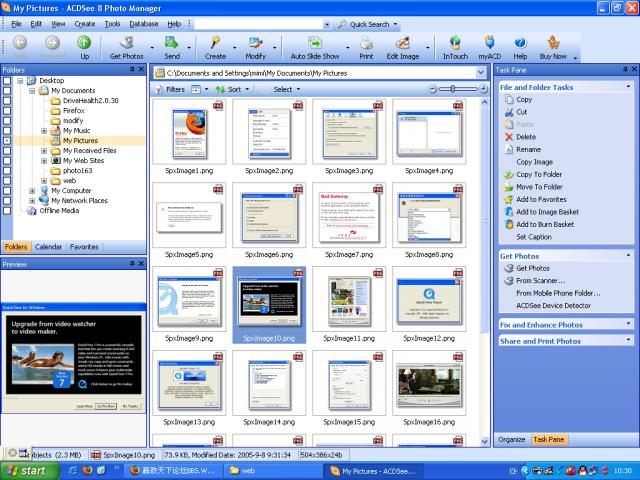The width and height of the screenshot is (640, 480).
Task: Click the Add to Image Basket icon
Action: (x=509, y=212)
